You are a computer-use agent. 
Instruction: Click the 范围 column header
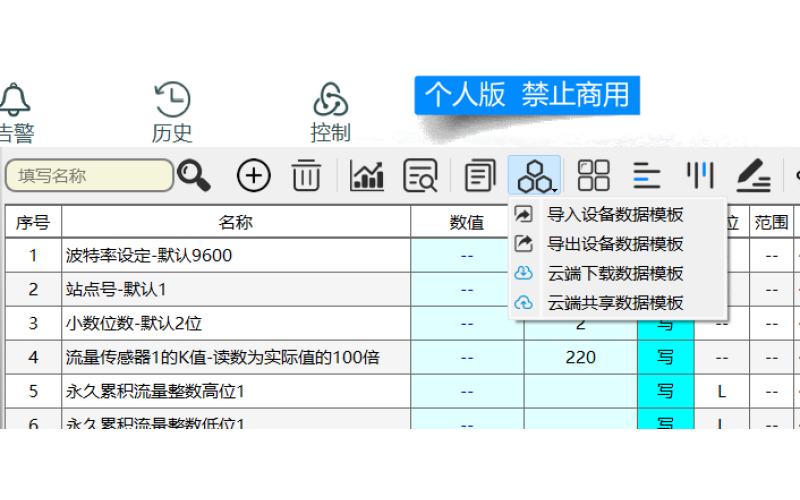(x=771, y=222)
